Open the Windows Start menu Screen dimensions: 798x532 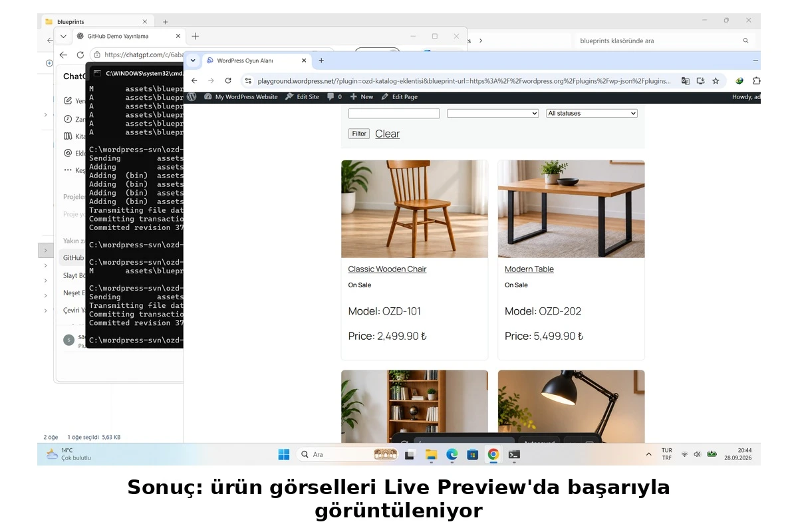(x=284, y=455)
